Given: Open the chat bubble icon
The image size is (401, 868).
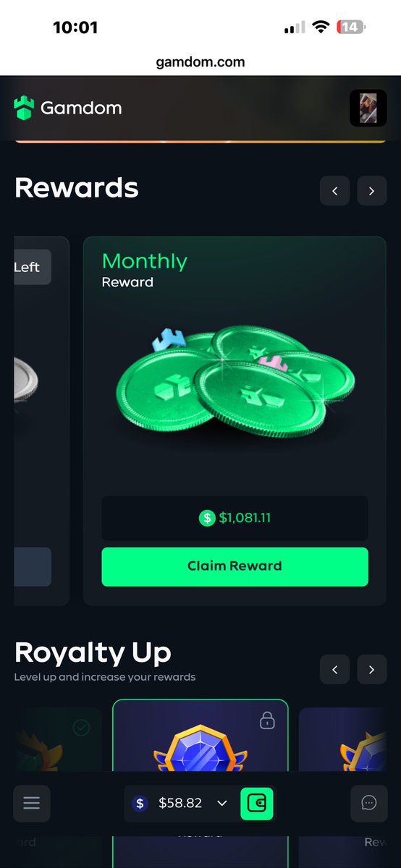Looking at the screenshot, I should tap(369, 803).
